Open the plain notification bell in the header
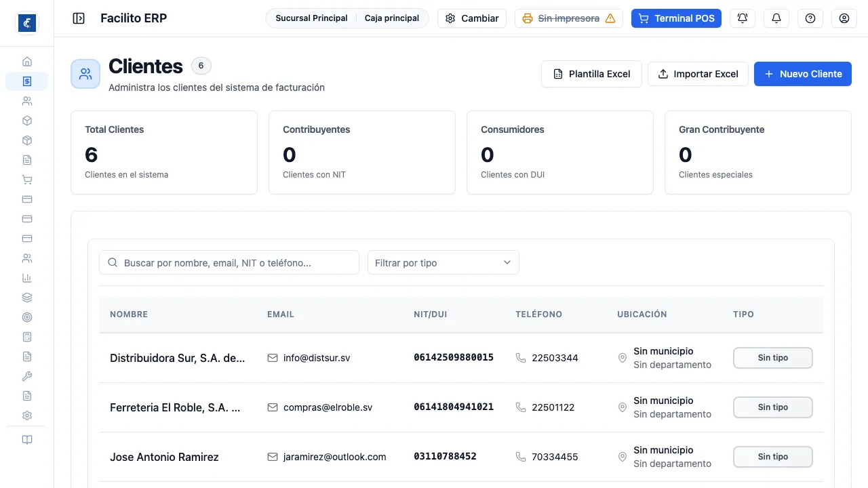This screenshot has height=488, width=868. tap(776, 18)
